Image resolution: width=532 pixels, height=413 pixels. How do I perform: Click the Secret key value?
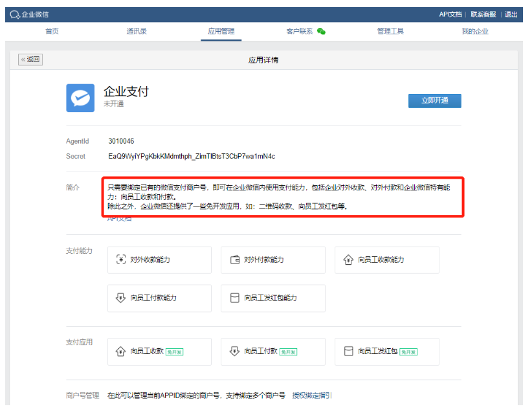(192, 156)
